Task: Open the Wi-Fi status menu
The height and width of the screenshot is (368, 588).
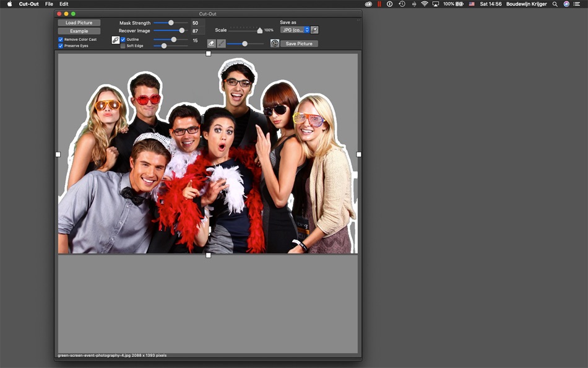Action: point(424,4)
